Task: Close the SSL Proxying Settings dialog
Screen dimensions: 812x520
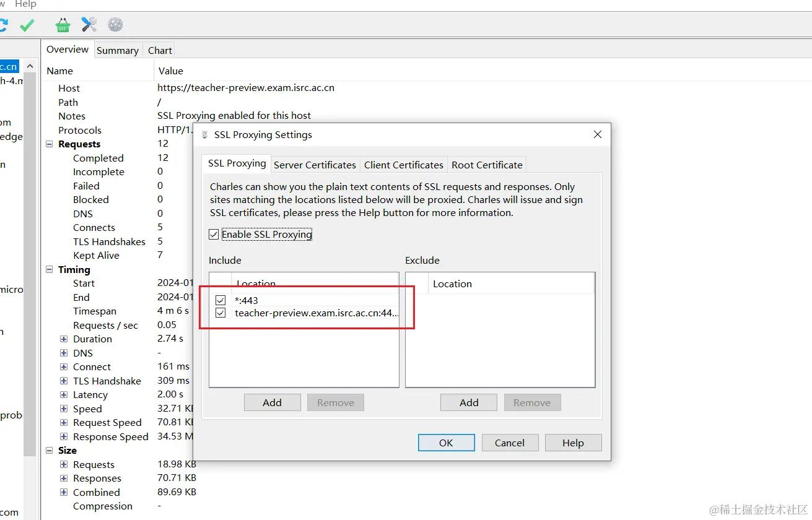Action: coord(597,134)
